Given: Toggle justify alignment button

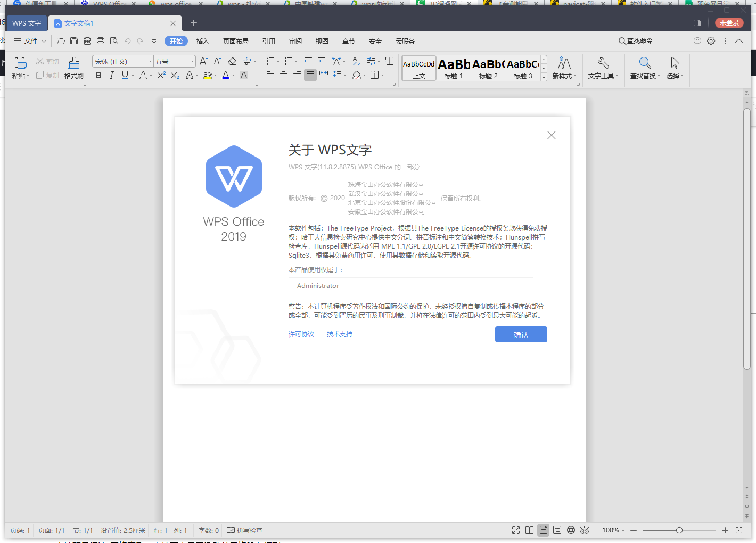Looking at the screenshot, I should click(310, 76).
